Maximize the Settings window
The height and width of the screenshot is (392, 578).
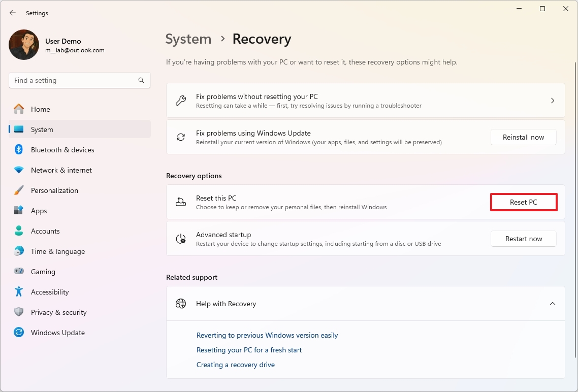542,9
